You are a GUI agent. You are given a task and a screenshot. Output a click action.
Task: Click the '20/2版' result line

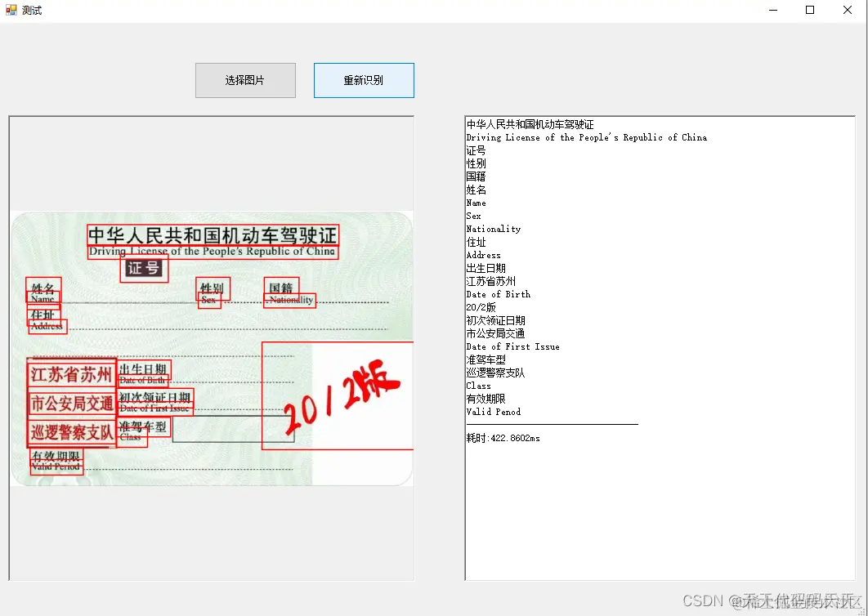click(x=481, y=307)
